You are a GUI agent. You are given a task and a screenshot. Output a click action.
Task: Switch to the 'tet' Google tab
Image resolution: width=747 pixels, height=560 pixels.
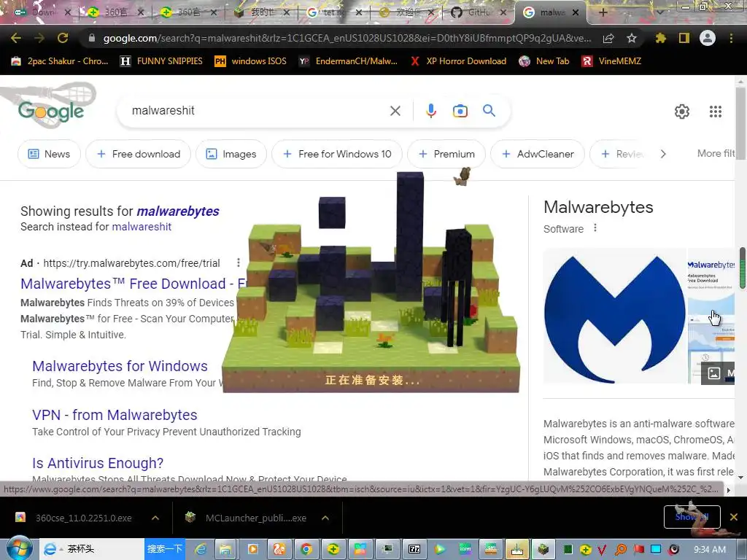tap(333, 12)
